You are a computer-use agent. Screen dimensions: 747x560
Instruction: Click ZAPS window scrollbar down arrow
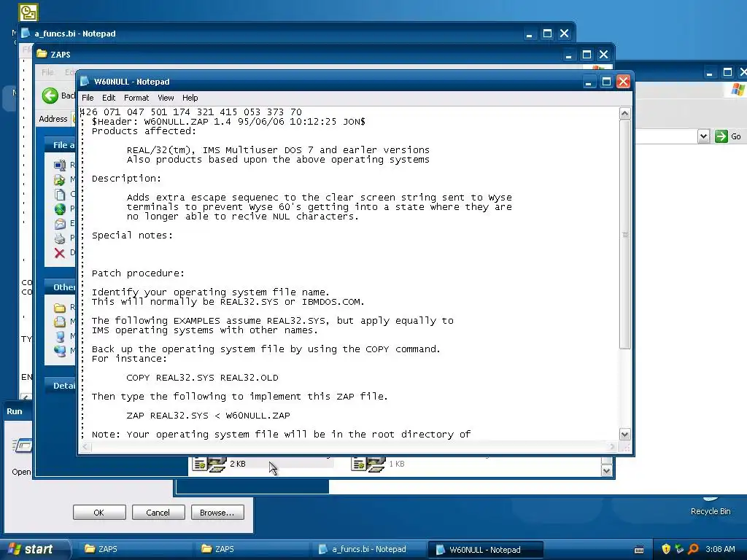click(x=606, y=470)
